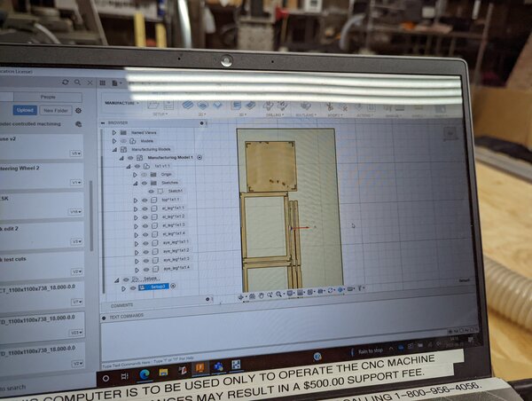
Task: Open the Viewports icon
Action: point(310,292)
